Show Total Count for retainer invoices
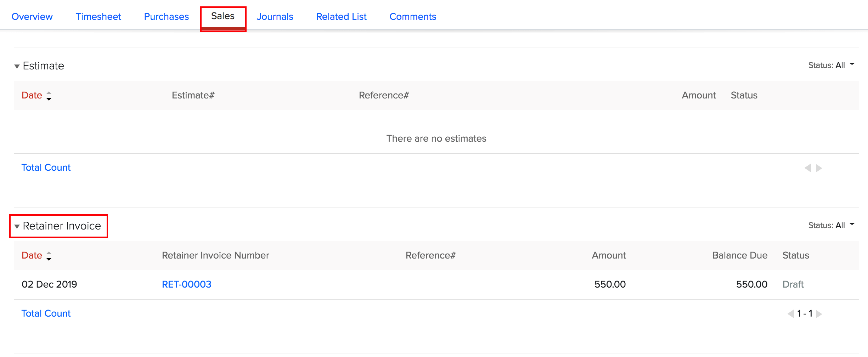Image resolution: width=868 pixels, height=357 pixels. click(x=46, y=313)
